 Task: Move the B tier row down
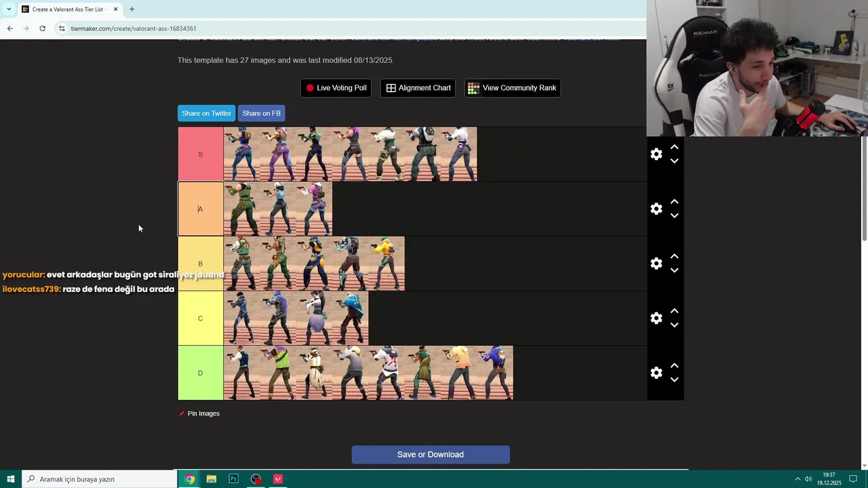coord(674,270)
